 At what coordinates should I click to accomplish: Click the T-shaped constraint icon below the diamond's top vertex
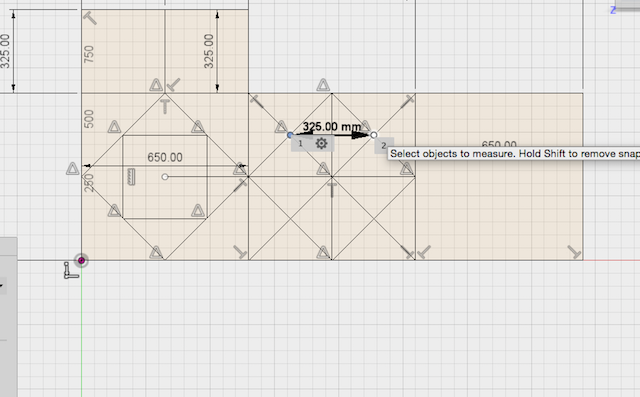click(165, 107)
